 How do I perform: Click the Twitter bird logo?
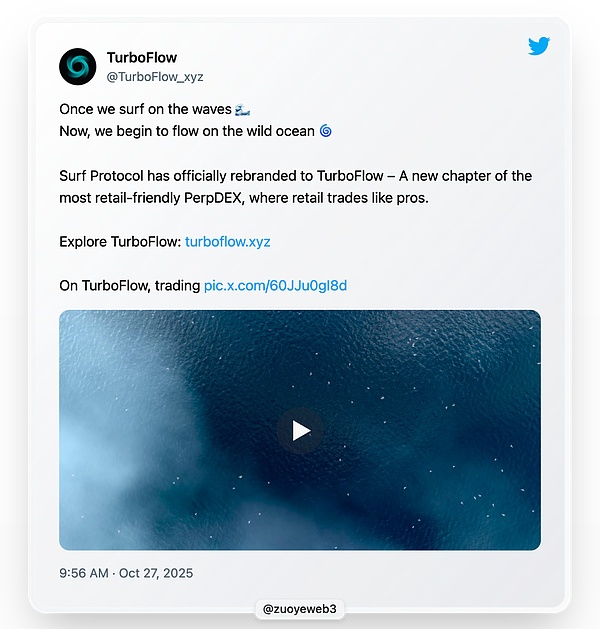pyautogui.click(x=539, y=46)
